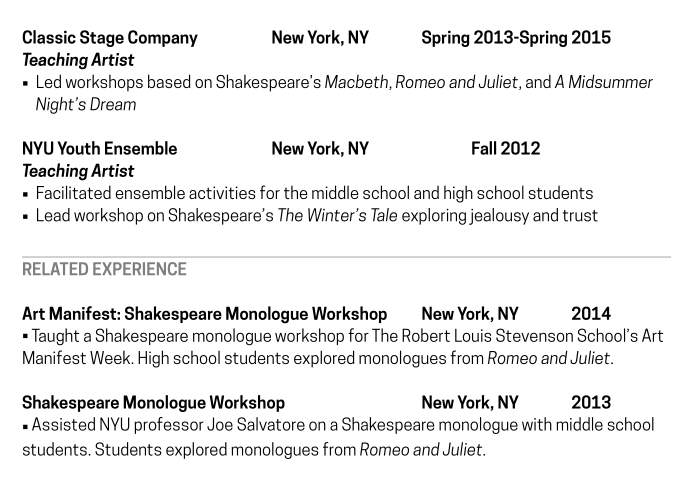This screenshot has width=687, height=484.
Task: Click New York, NY beside Classic Stage Company
Action: [320, 38]
